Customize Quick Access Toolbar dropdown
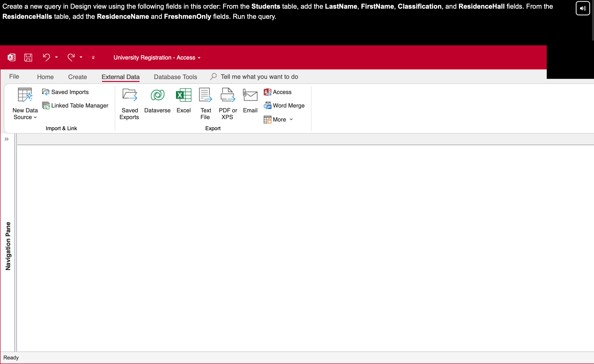Image resolution: width=594 pixels, height=364 pixels. coord(93,58)
